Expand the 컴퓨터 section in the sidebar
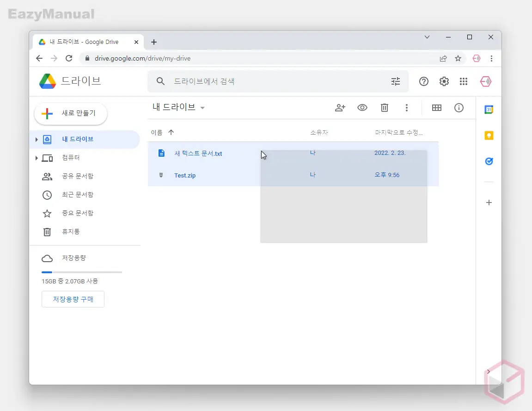The width and height of the screenshot is (532, 411). 37,158
